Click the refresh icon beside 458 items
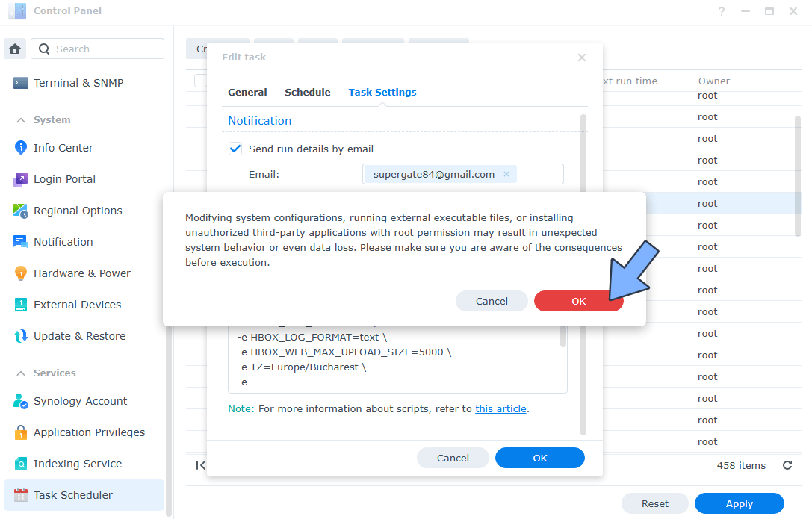 [787, 465]
